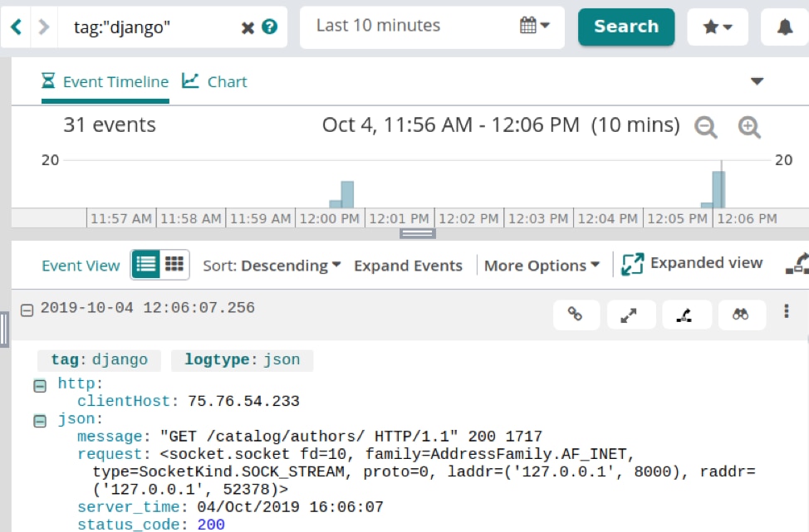Screen dimensions: 809x532
Task: Copy the event permalink link icon
Action: [x=574, y=314]
